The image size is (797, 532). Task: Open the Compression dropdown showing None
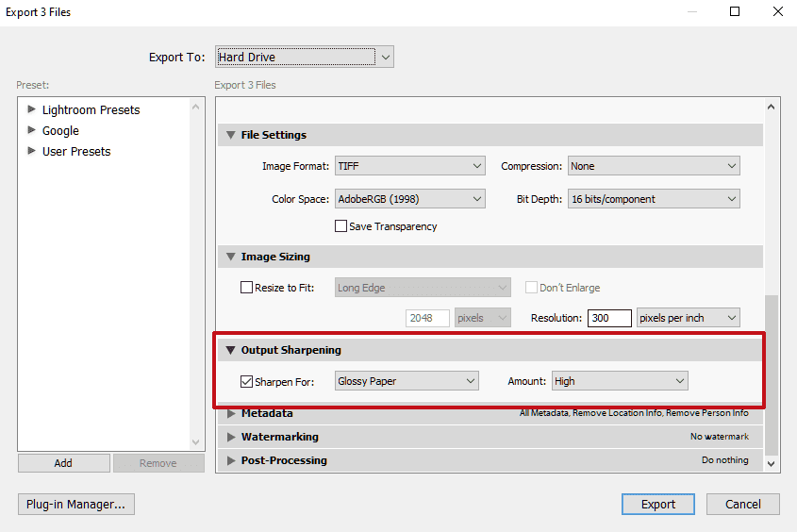pos(653,166)
